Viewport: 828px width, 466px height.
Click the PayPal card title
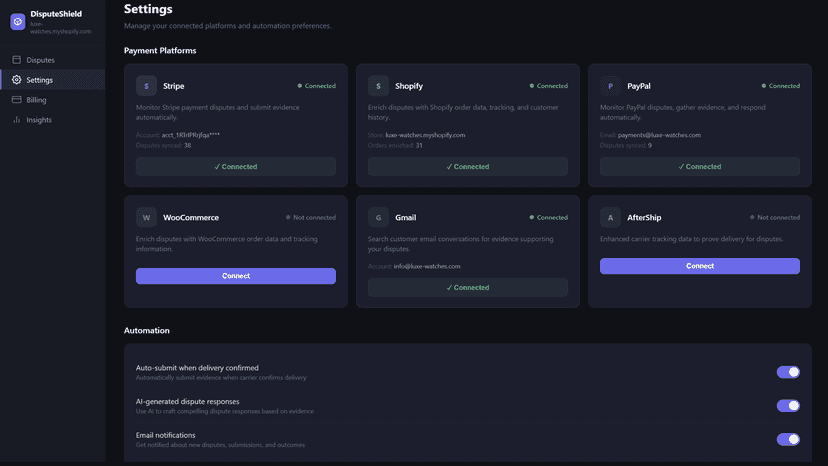tap(639, 86)
